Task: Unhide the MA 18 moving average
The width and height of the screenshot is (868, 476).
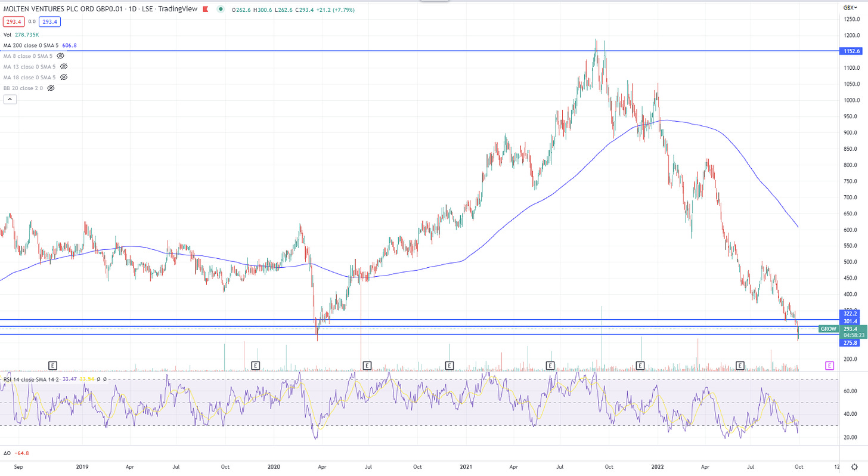Action: click(64, 77)
